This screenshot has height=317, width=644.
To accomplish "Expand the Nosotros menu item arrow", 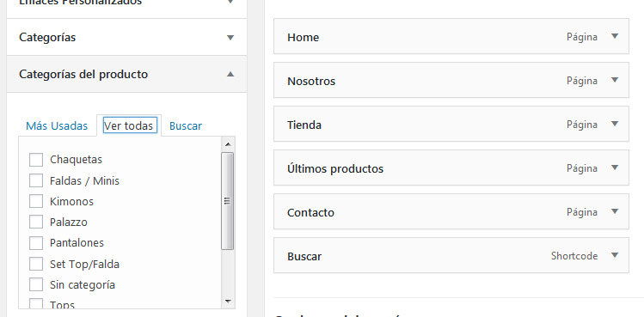I will [x=615, y=80].
